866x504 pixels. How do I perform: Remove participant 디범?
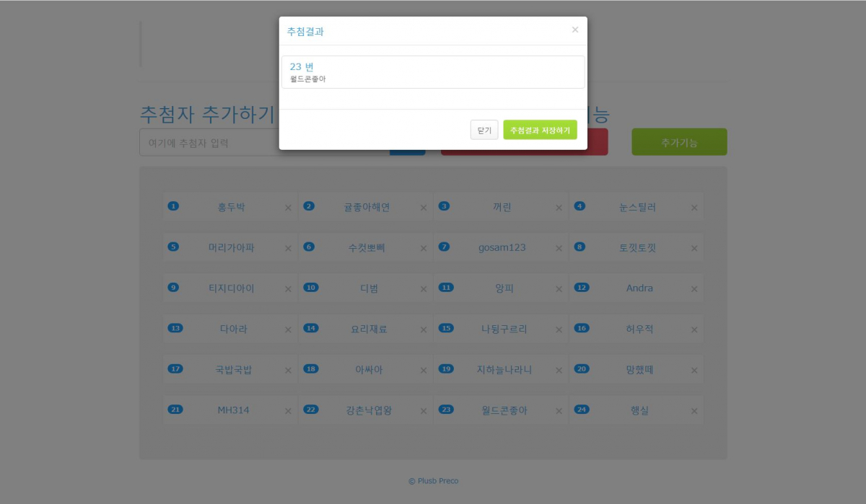click(x=424, y=288)
